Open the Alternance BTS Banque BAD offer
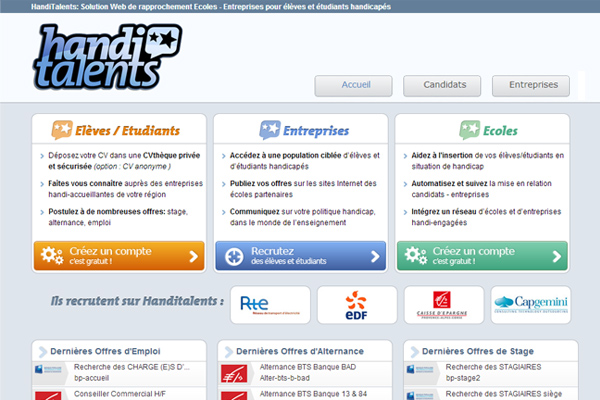Viewport: 600px width, 400px height. coord(305,373)
